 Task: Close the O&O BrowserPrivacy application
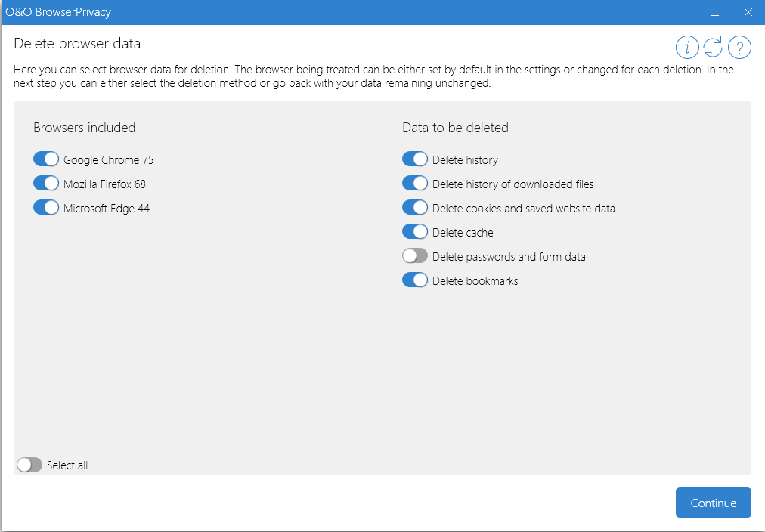[748, 12]
